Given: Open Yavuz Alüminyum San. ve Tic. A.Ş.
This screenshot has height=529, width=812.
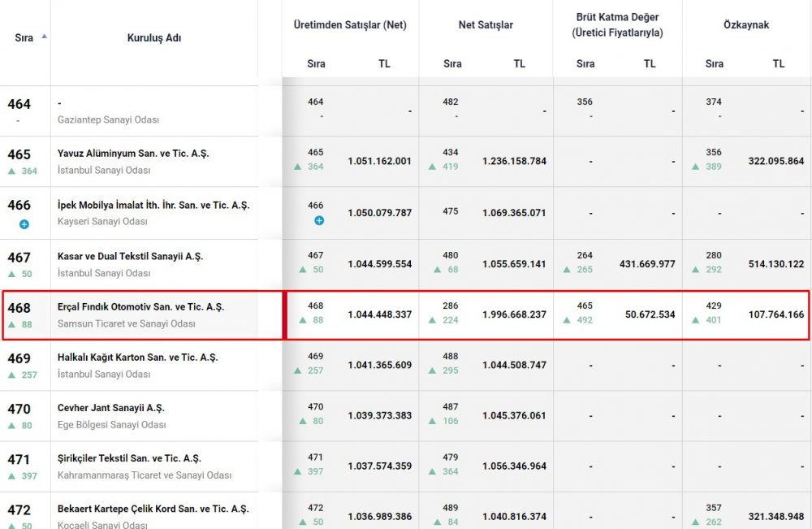Looking at the screenshot, I should coord(133,154).
